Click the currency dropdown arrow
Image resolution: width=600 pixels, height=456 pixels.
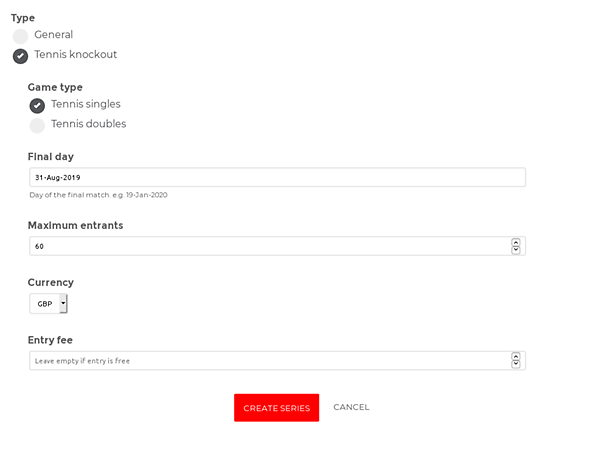point(63,303)
